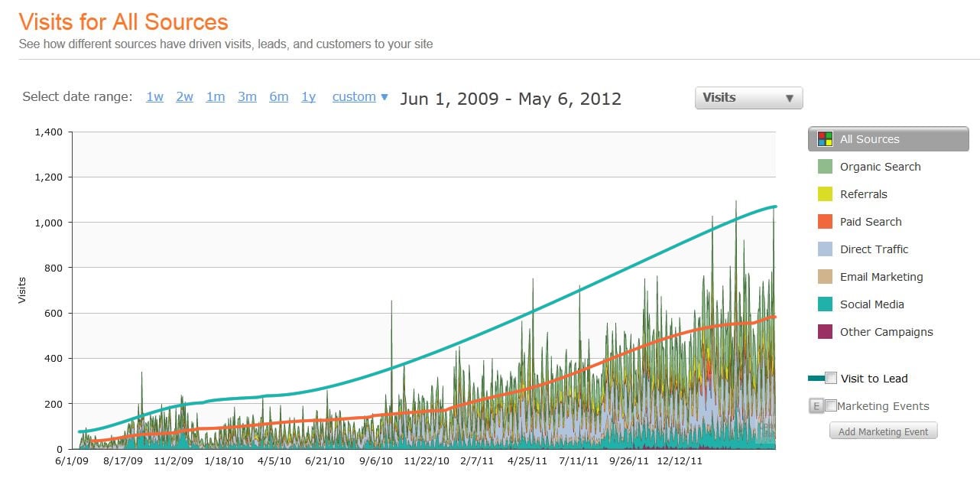The width and height of the screenshot is (980, 488).
Task: Choose the 6m date range
Action: 278,97
